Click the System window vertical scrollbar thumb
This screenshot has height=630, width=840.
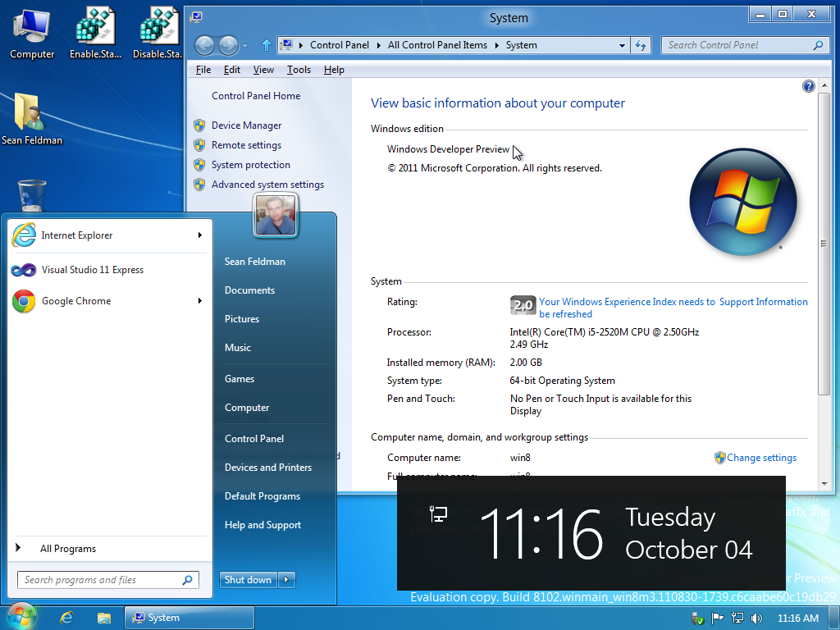[824, 244]
